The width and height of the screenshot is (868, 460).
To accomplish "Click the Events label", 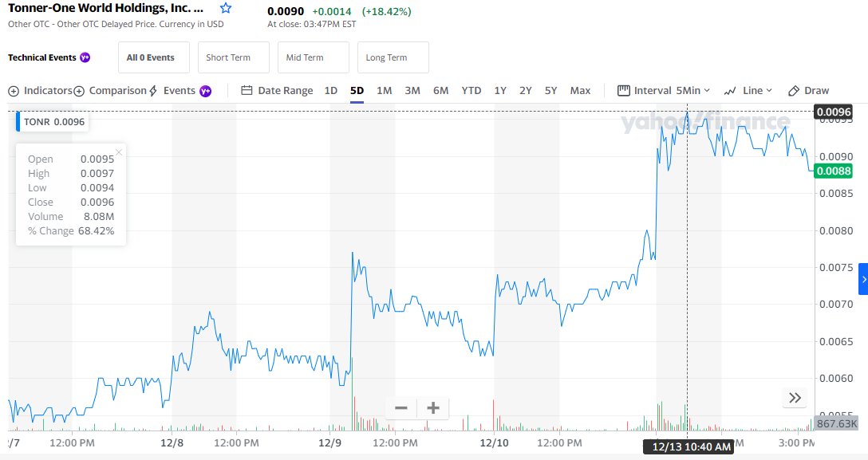I will pos(180,91).
